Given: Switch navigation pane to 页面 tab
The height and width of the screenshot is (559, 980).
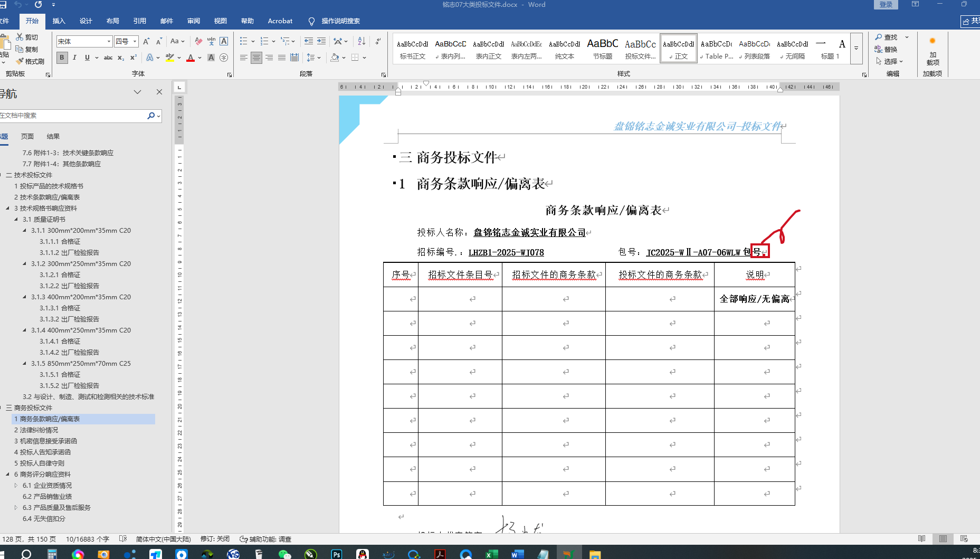Looking at the screenshot, I should [x=27, y=137].
